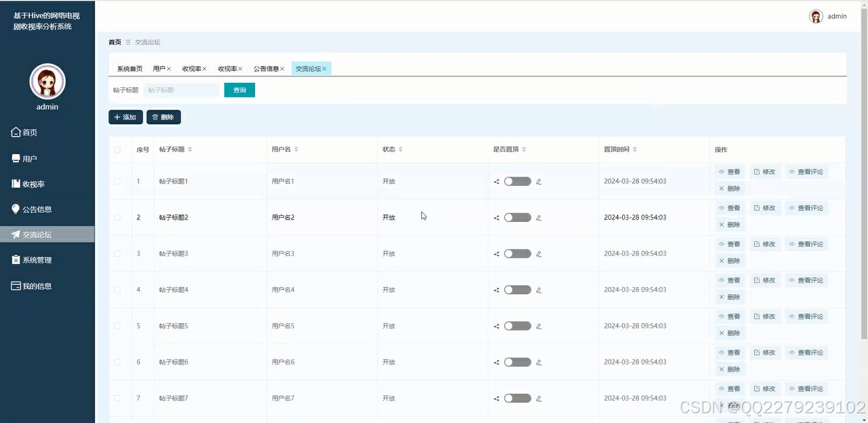This screenshot has width=868, height=423.
Task: Select 公告信息 from the sidebar menu
Action: coord(34,208)
